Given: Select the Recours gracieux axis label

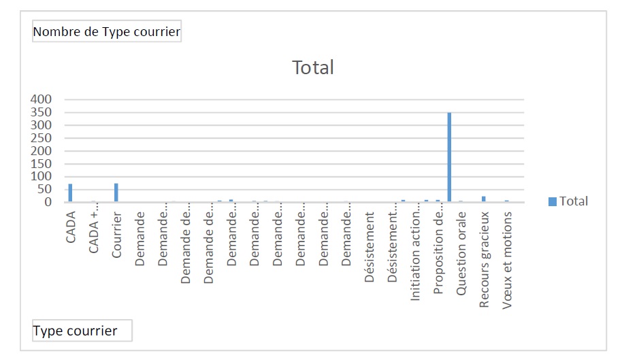Looking at the screenshot, I should 484,260.
